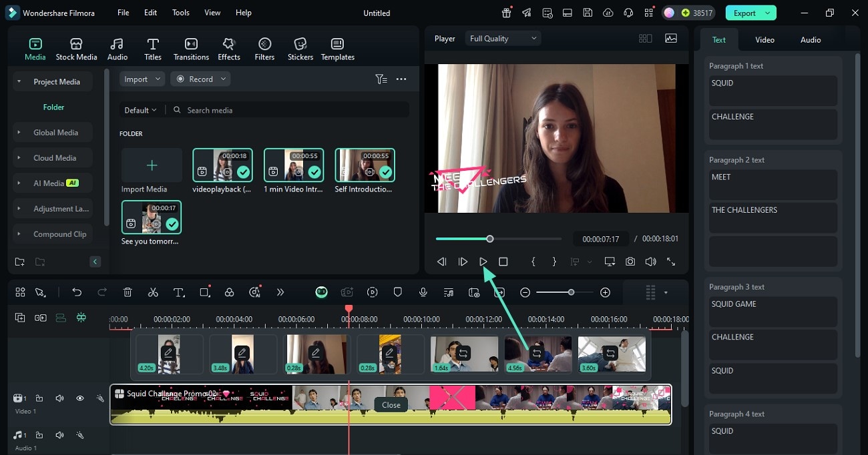Lock the Video 1 track
The height and width of the screenshot is (455, 868).
(39, 398)
